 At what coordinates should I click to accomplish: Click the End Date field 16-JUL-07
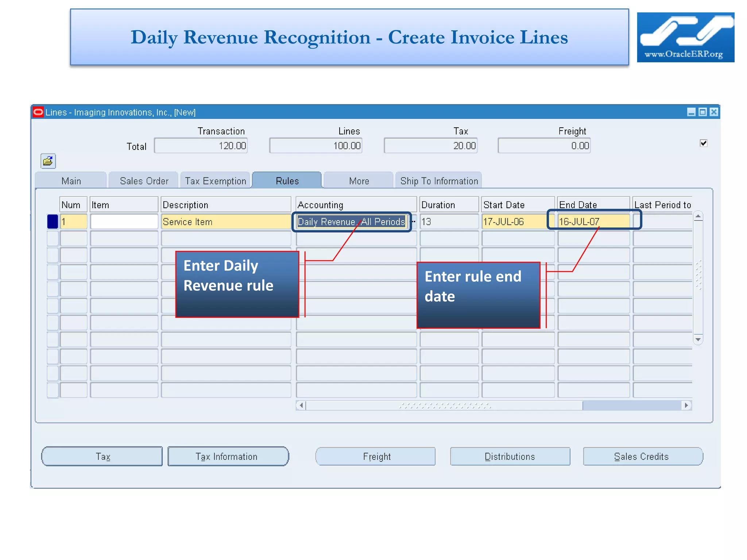(594, 222)
